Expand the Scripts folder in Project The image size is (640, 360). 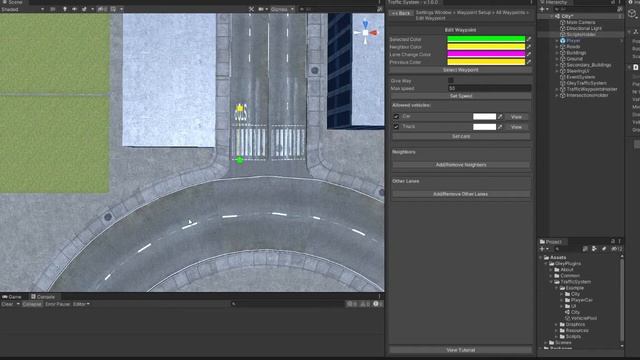[x=557, y=337]
